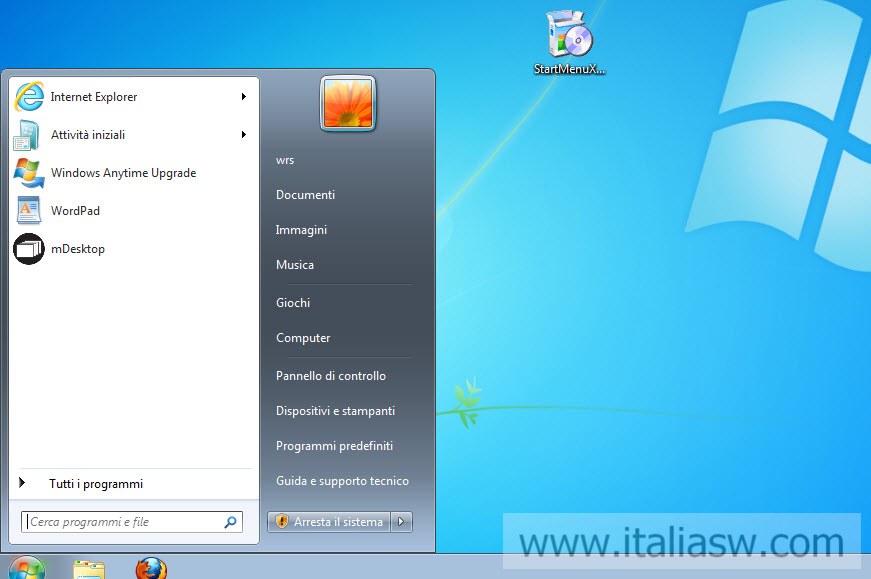Image resolution: width=871 pixels, height=579 pixels.
Task: Open Computer from the Start menu
Action: click(x=303, y=338)
